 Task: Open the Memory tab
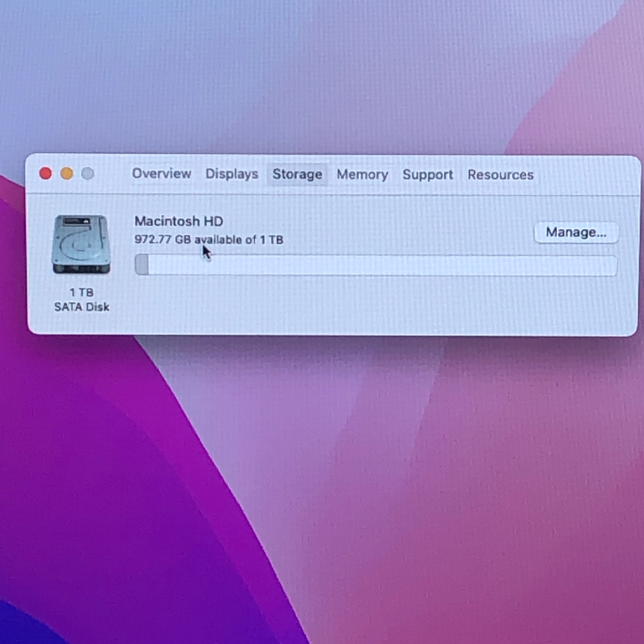click(x=362, y=175)
